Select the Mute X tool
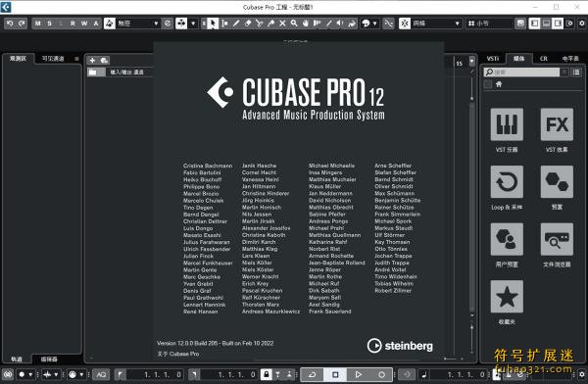Image resolution: width=588 pixels, height=384 pixels. pyautogui.click(x=282, y=24)
